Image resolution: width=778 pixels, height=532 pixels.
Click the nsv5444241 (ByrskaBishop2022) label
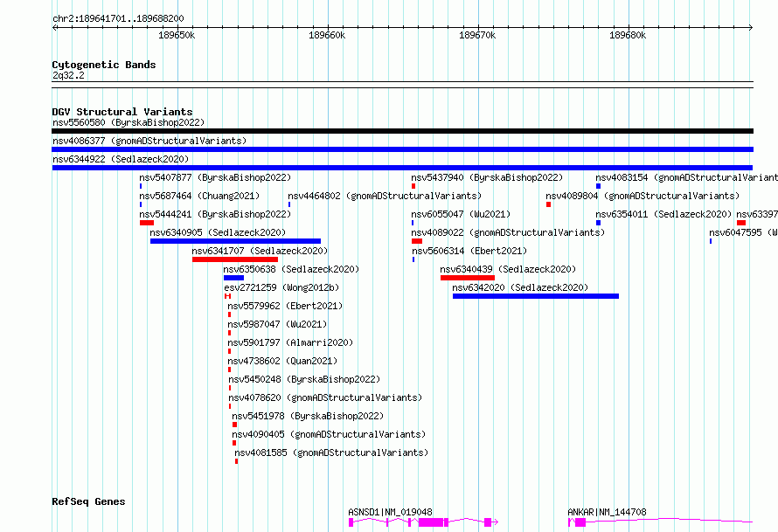pos(215,214)
